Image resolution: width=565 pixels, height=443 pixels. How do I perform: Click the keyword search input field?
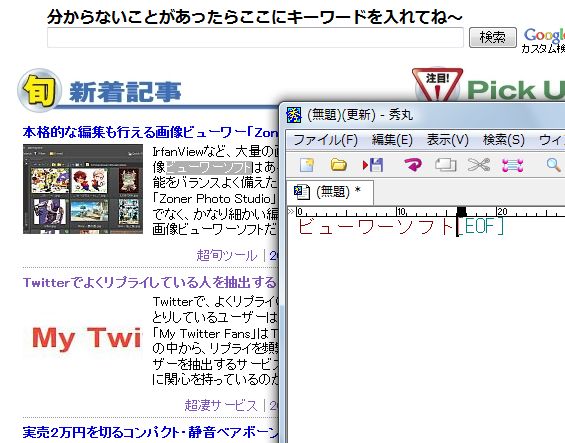coord(255,37)
